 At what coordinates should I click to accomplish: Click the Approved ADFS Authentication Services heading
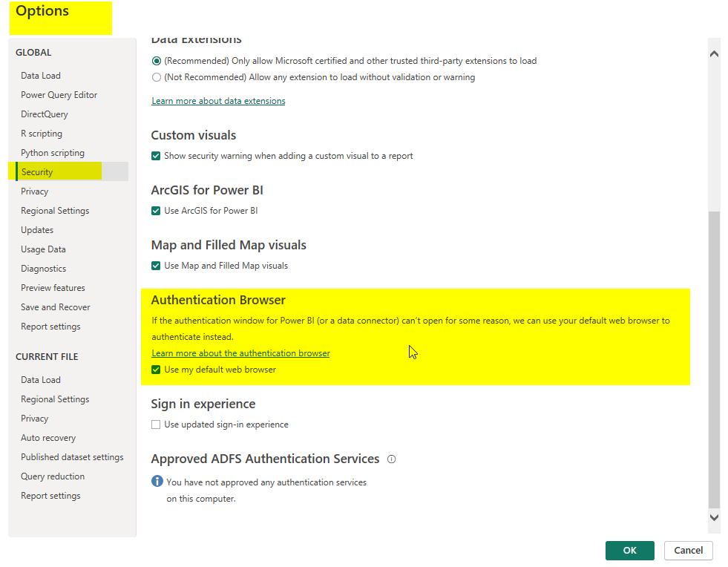265,459
